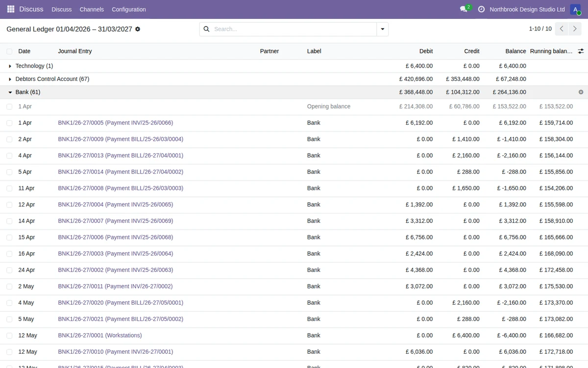Click the Discuss app title

click(x=31, y=9)
